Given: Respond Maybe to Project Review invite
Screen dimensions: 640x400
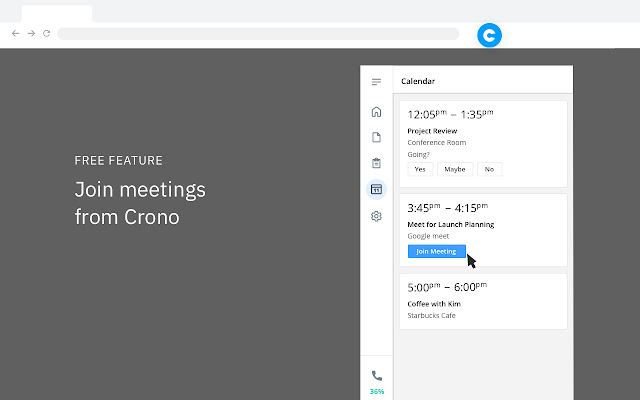Looking at the screenshot, I should tap(454, 169).
